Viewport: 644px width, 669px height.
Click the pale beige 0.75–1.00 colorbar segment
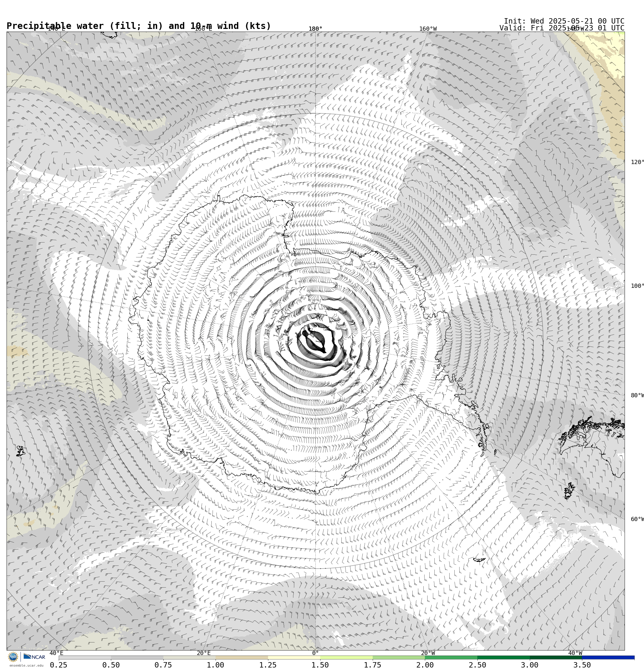tap(189, 657)
